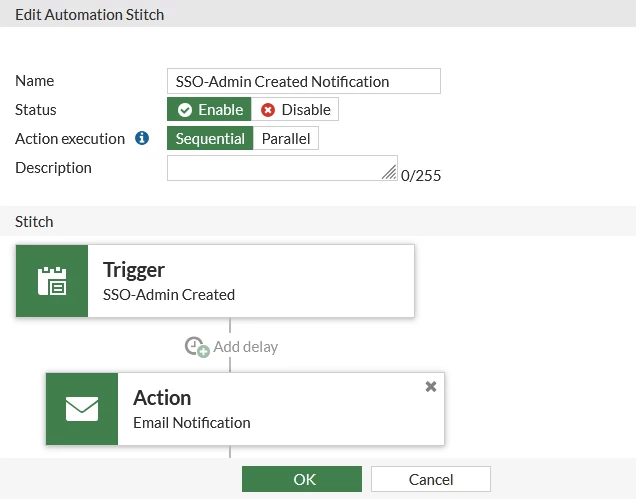Click the Trigger calendar event icon

pyautogui.click(x=52, y=281)
